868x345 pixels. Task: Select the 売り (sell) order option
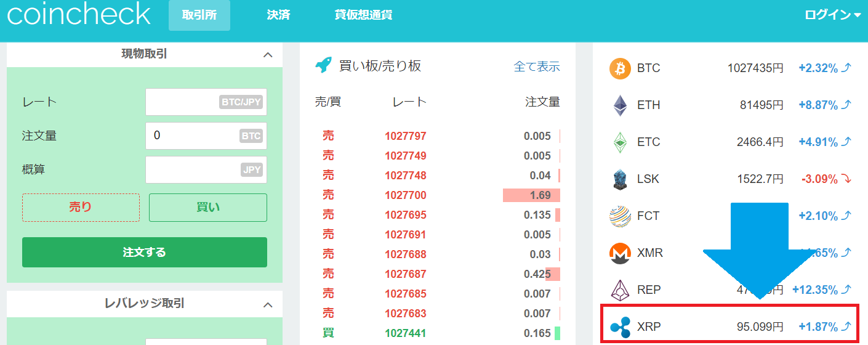coord(81,208)
